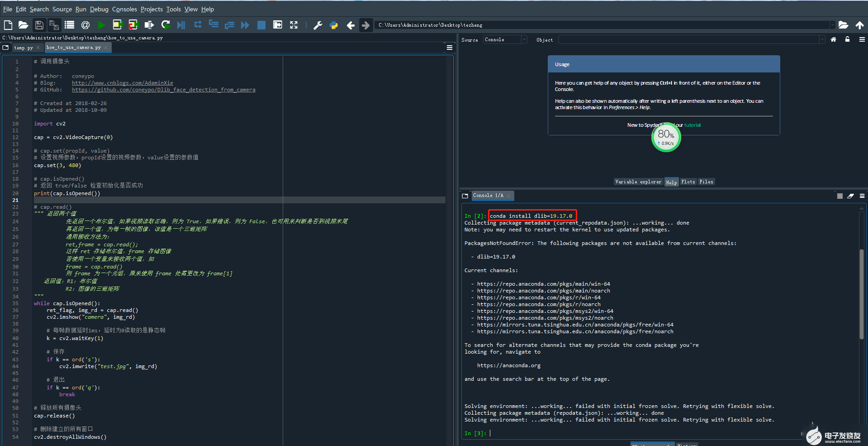Open the Spyder tutorial link
The height and width of the screenshot is (446, 868).
692,125
